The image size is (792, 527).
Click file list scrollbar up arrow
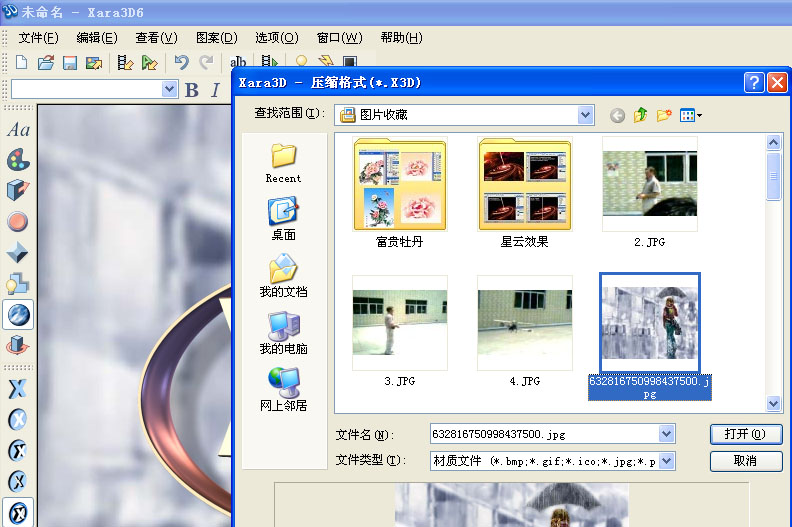(x=773, y=142)
